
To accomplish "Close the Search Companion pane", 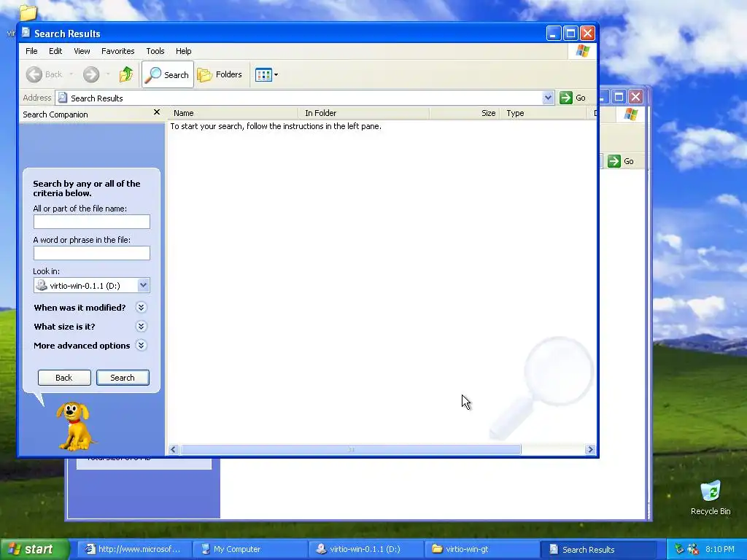I will point(157,112).
